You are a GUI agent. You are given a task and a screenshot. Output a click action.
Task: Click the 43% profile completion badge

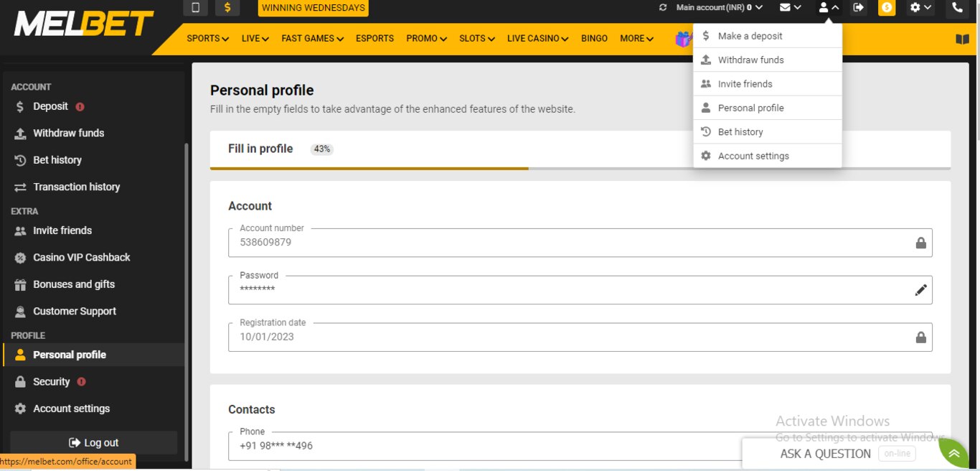point(321,149)
